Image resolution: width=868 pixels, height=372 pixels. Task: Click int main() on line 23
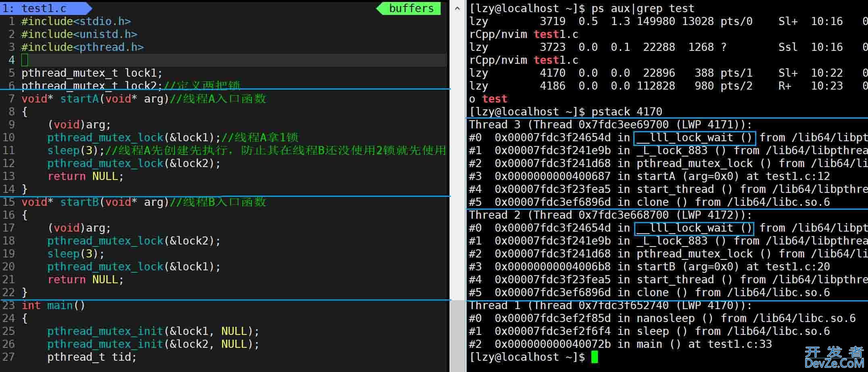point(53,305)
